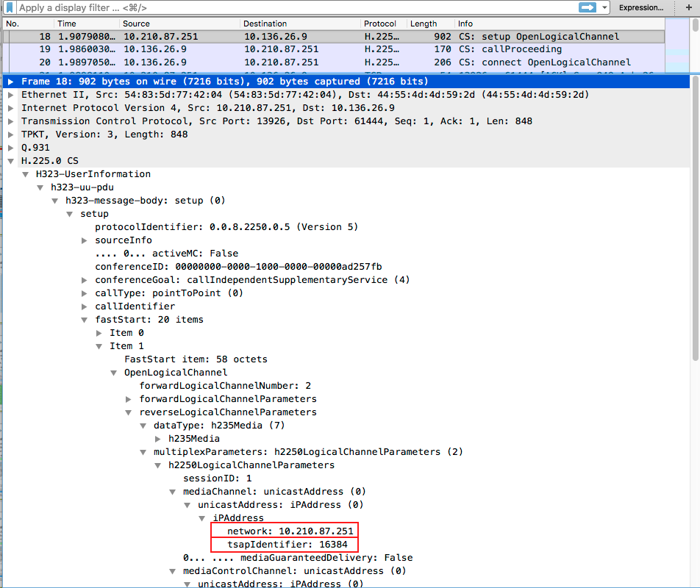This screenshot has height=588, width=700.
Task: Expand forwardLogicalChannelParameters
Action: [129, 399]
